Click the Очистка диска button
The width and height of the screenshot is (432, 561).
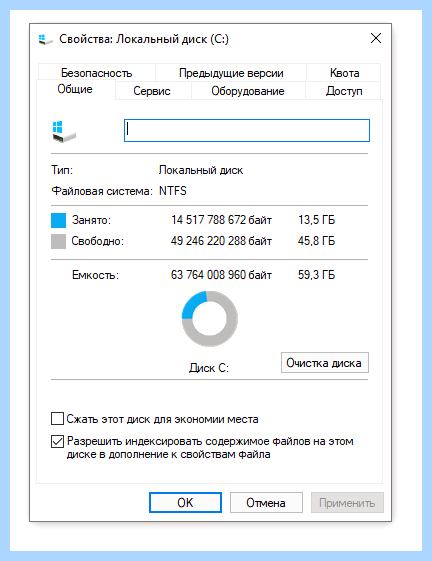325,363
